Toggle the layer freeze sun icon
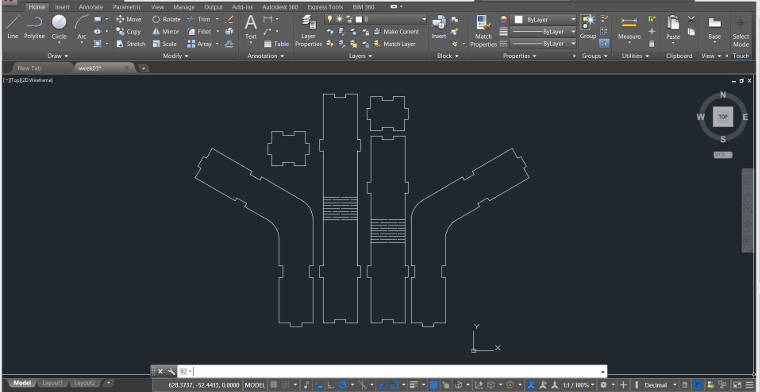Screen dimensions: 760x392 [339, 19]
